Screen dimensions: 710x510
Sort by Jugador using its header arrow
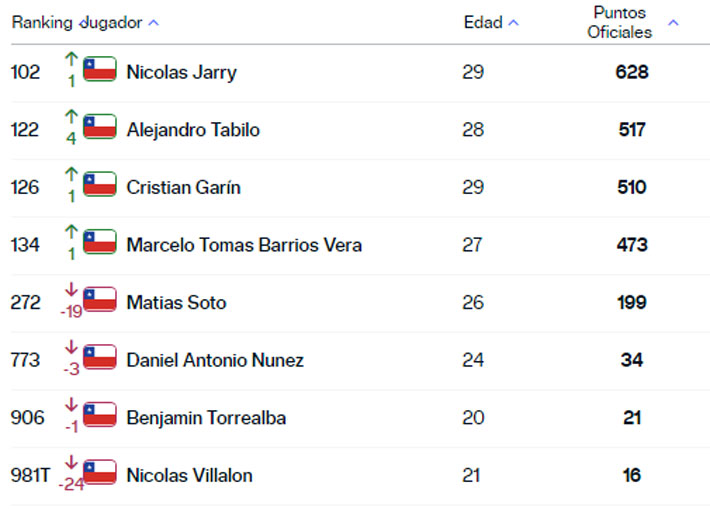pyautogui.click(x=153, y=23)
